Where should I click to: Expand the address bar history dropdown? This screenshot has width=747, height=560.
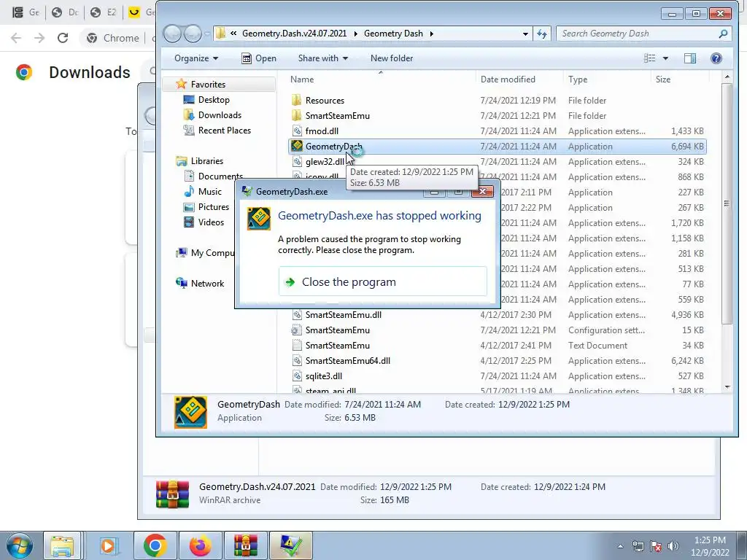(x=525, y=34)
